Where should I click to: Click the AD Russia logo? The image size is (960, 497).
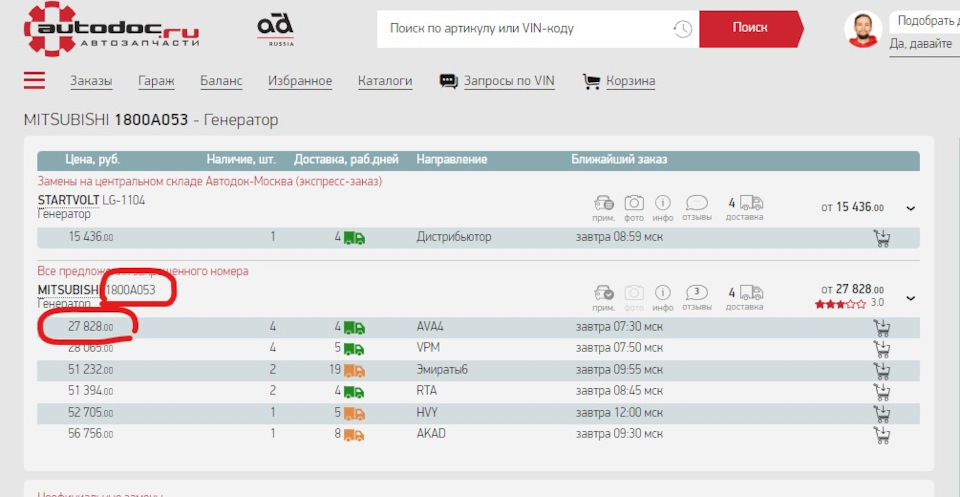click(276, 30)
